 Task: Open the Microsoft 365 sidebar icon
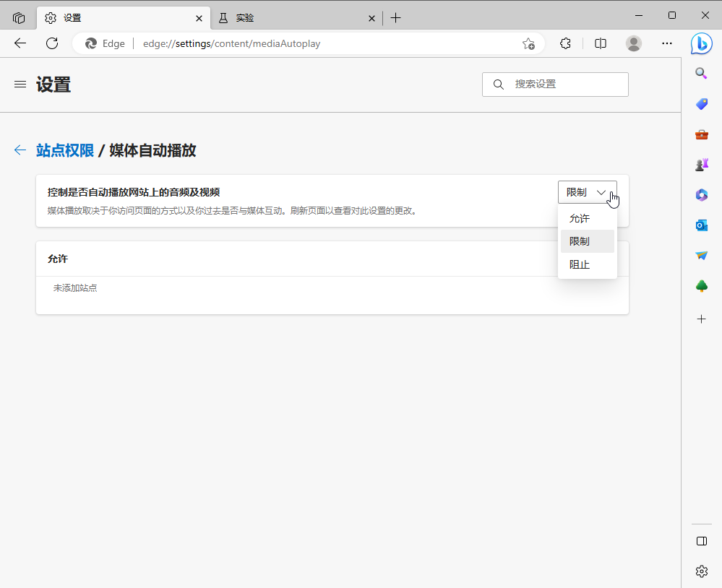[700, 194]
